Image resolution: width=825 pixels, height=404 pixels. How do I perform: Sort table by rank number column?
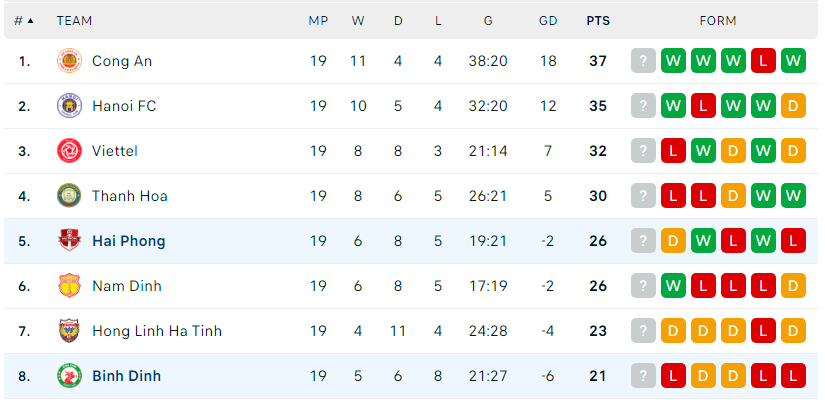24,21
